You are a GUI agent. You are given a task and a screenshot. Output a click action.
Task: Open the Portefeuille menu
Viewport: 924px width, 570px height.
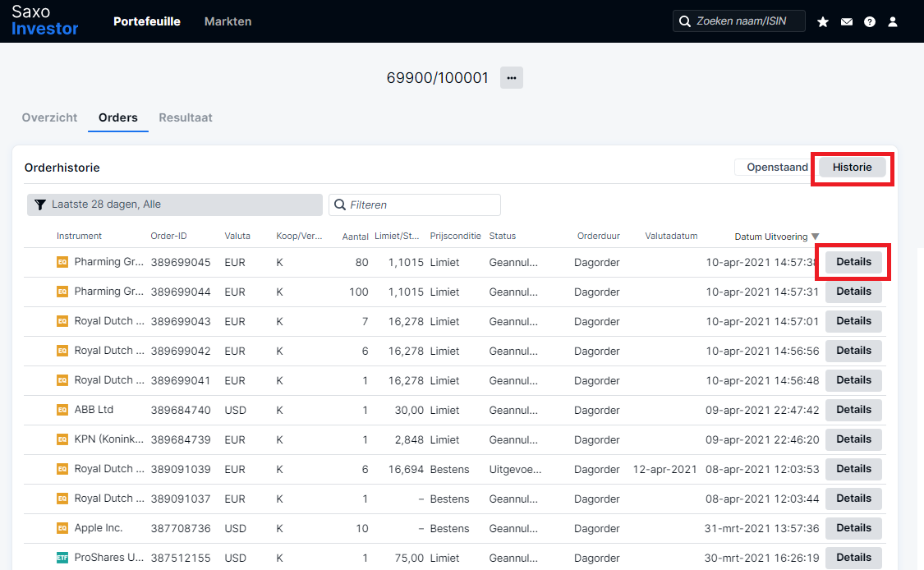pos(147,21)
